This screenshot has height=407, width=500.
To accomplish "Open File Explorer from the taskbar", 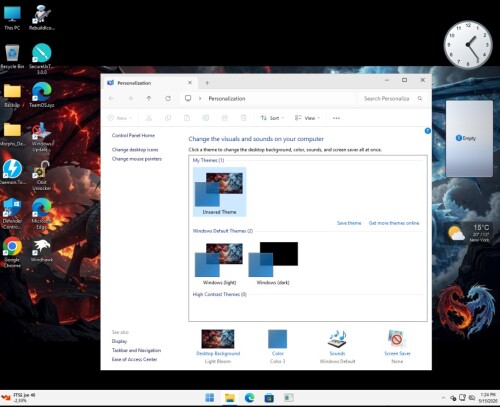I will tap(230, 397).
